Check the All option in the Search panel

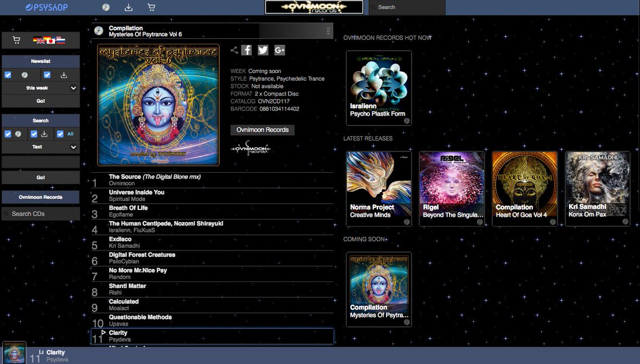pos(60,133)
